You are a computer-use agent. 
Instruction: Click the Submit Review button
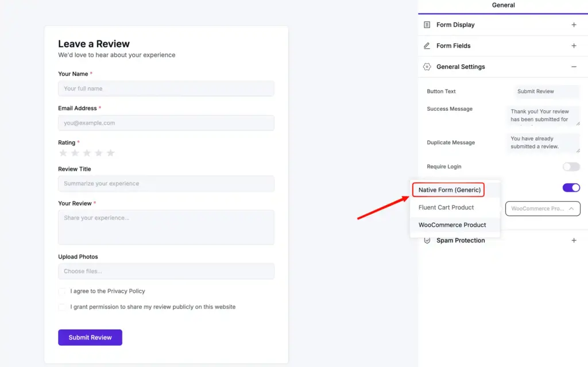tap(90, 337)
